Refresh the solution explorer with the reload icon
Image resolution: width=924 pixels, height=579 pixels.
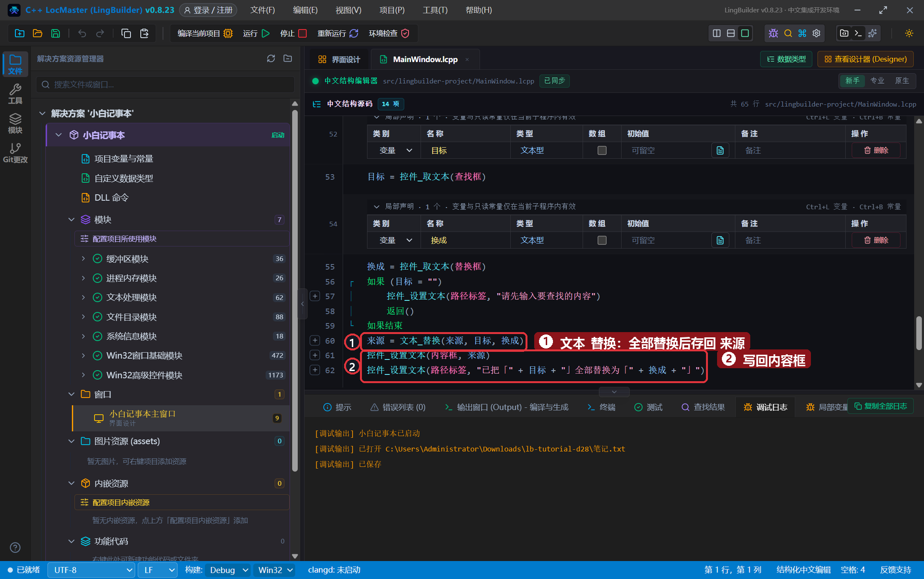(271, 58)
